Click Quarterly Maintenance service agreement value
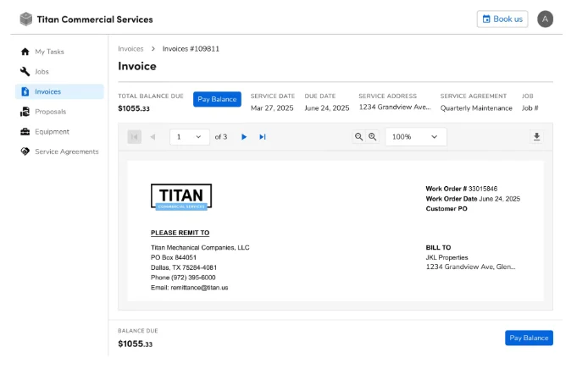 [476, 108]
